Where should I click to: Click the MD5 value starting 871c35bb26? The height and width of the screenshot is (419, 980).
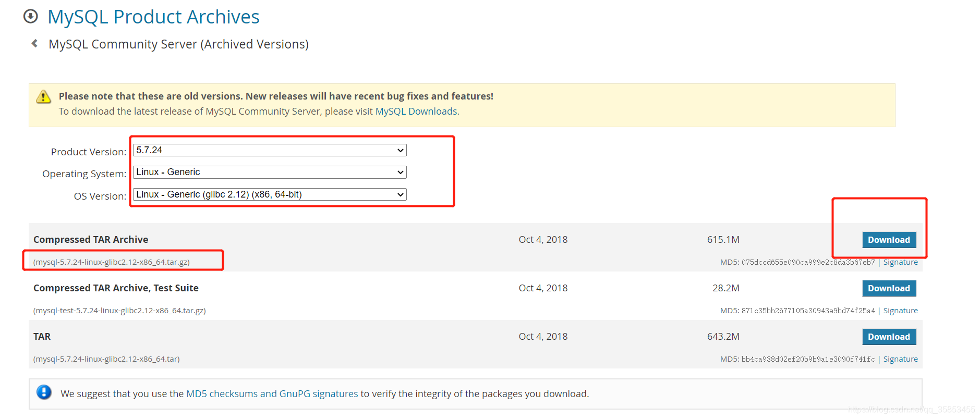pyautogui.click(x=808, y=311)
